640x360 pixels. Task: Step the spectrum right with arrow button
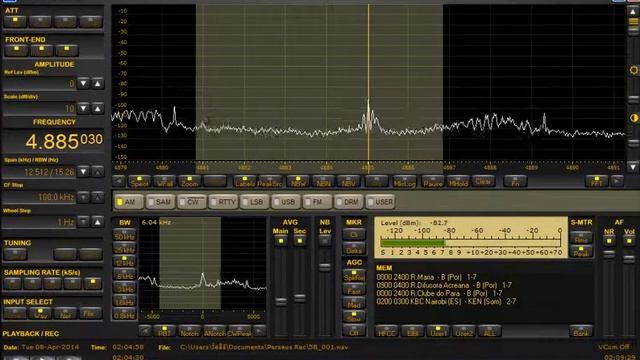617,181
